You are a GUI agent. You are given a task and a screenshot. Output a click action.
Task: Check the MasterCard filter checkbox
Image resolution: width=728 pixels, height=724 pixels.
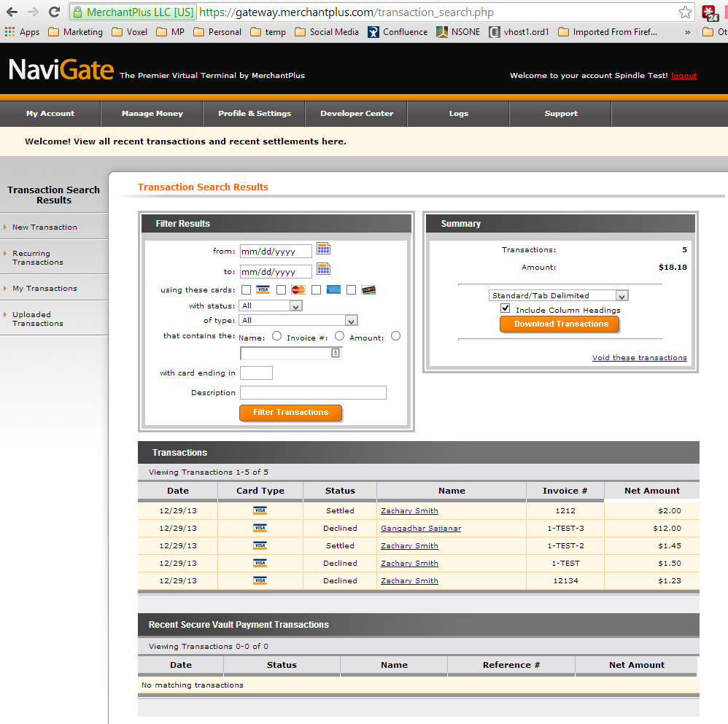pos(281,290)
